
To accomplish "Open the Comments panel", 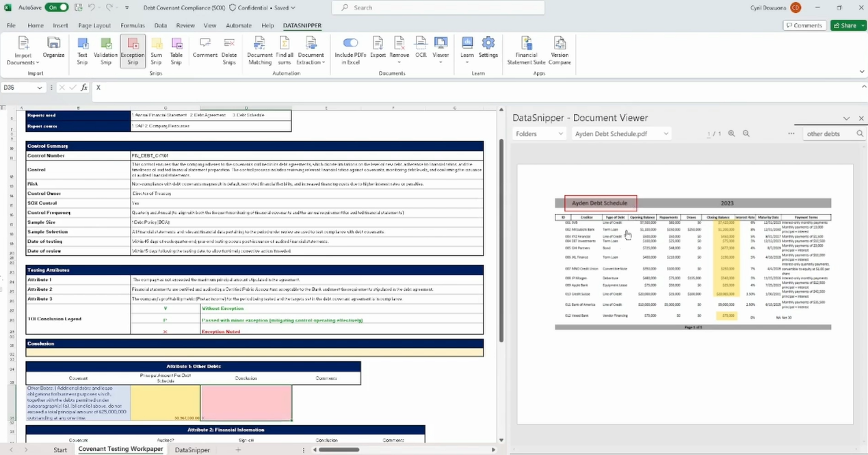I will tap(804, 25).
